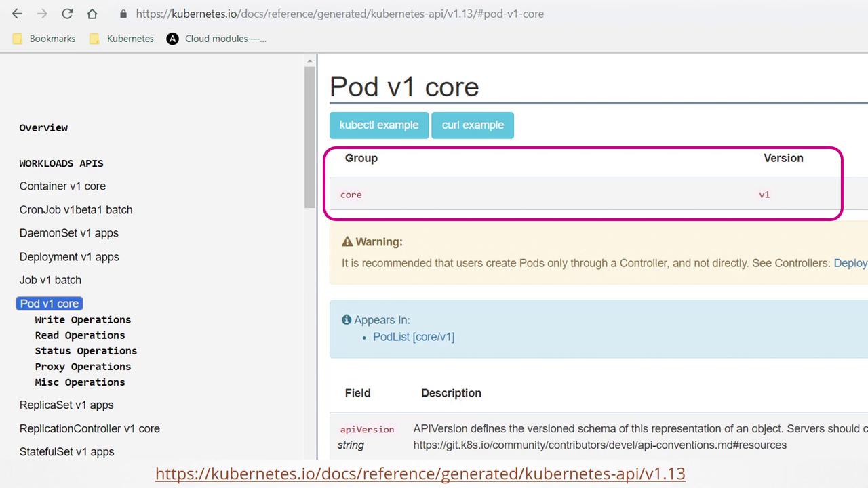The image size is (868, 488).
Task: Select Deployment v1 apps in sidebar
Action: [x=69, y=257]
